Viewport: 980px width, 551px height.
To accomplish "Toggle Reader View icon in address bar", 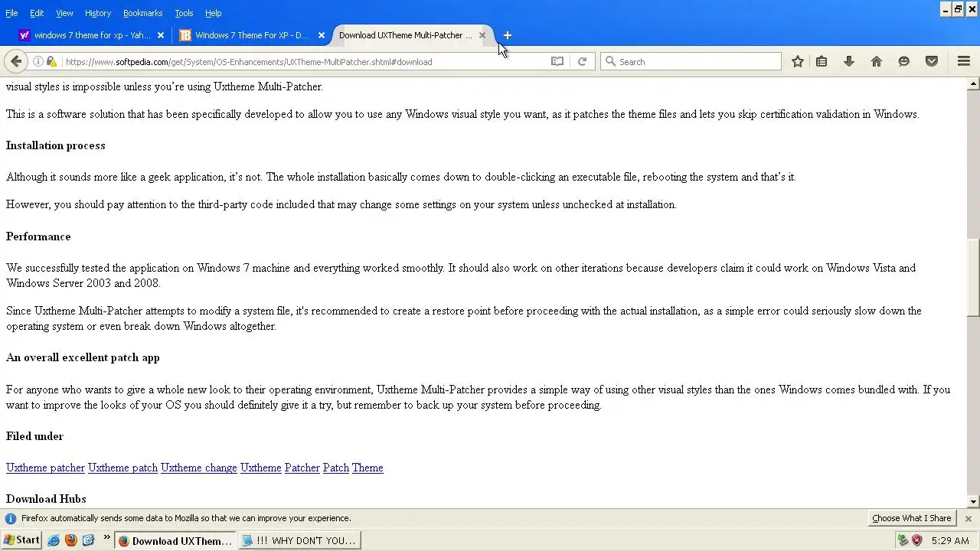I will click(557, 61).
